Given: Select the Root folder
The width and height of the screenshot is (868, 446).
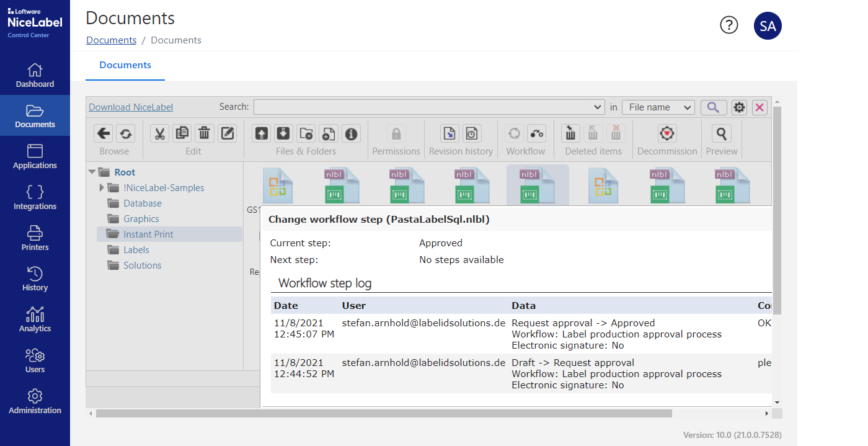Looking at the screenshot, I should [x=125, y=172].
